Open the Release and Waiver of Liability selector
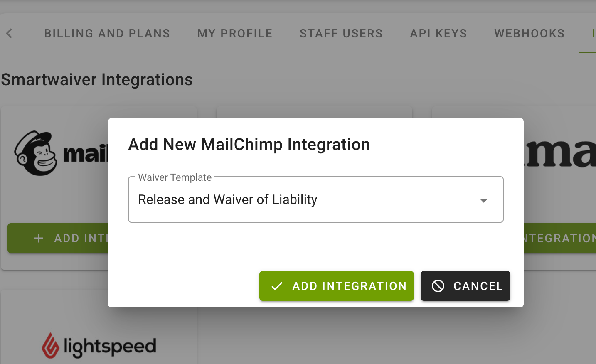 point(316,199)
